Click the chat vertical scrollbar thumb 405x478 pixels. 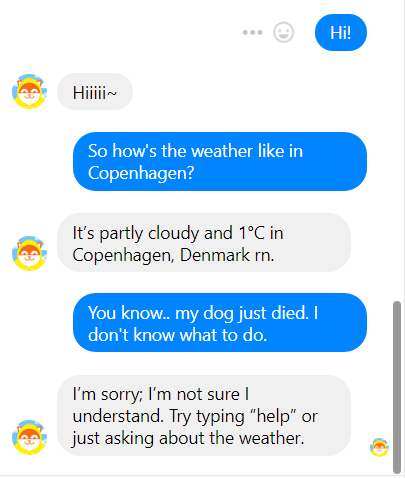397,387
